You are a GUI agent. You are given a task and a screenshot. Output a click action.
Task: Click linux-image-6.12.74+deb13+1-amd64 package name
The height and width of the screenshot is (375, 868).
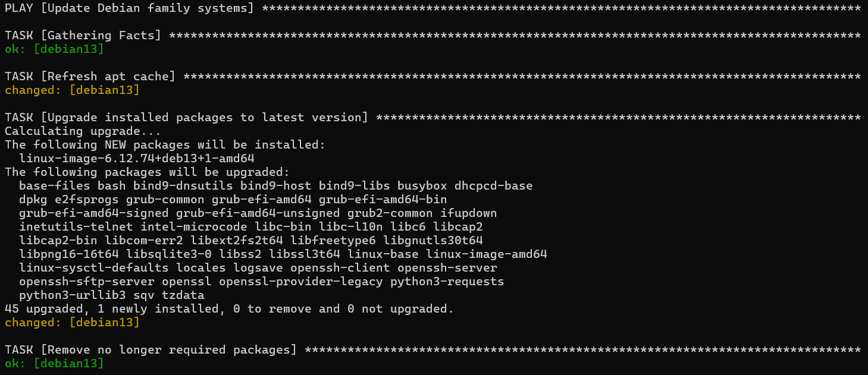pyautogui.click(x=137, y=159)
